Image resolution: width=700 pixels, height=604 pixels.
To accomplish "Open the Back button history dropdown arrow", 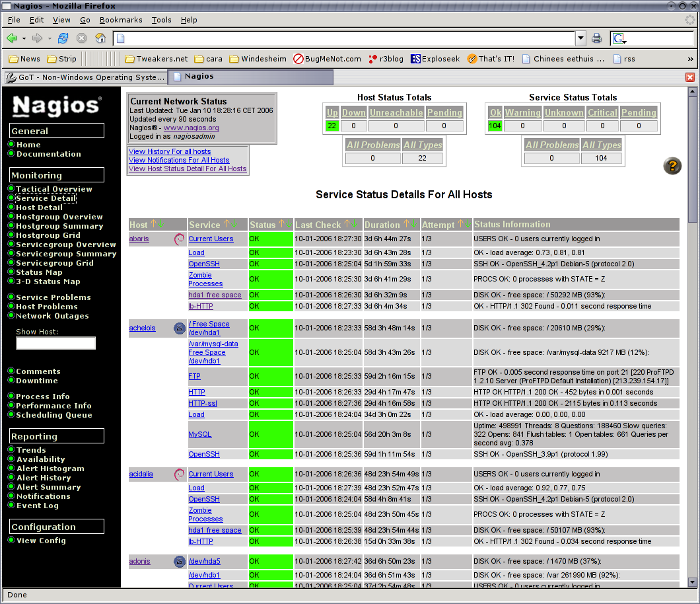I will (x=24, y=39).
